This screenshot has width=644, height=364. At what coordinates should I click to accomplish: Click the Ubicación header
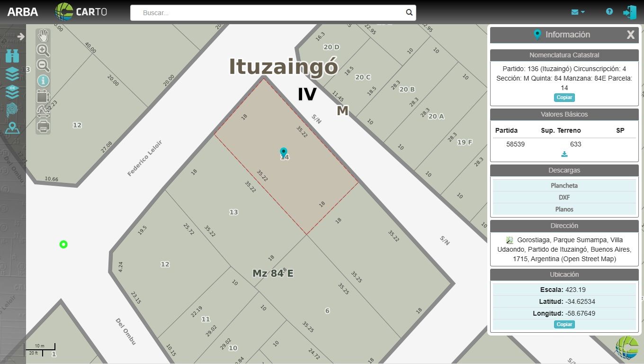[564, 274]
